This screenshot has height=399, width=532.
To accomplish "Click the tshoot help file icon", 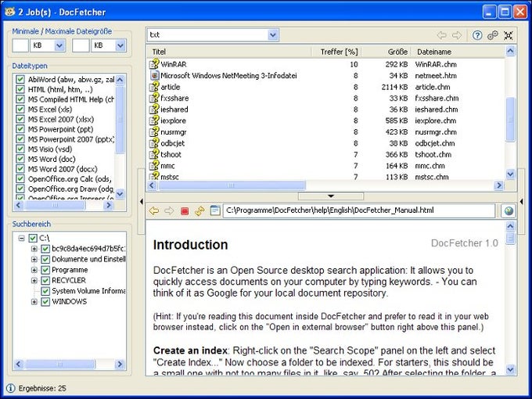I will [154, 154].
